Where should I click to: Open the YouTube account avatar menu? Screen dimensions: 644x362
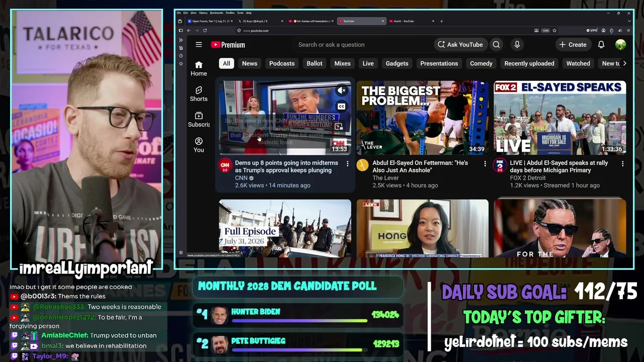point(620,45)
